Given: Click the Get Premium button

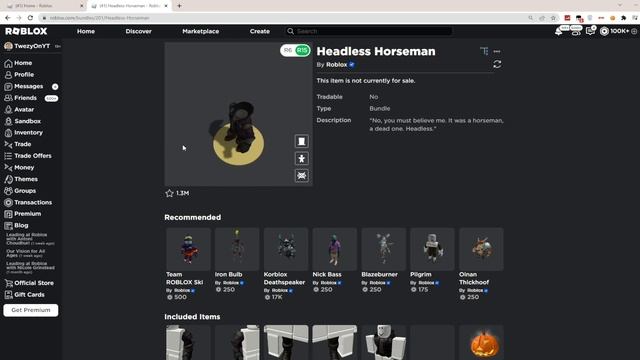Looking at the screenshot, I should click(31, 310).
